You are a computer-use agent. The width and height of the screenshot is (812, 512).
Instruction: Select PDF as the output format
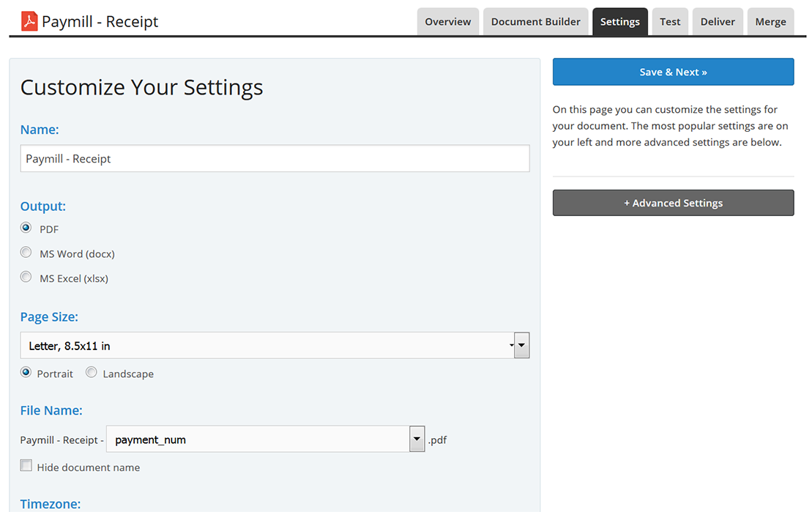(x=26, y=229)
